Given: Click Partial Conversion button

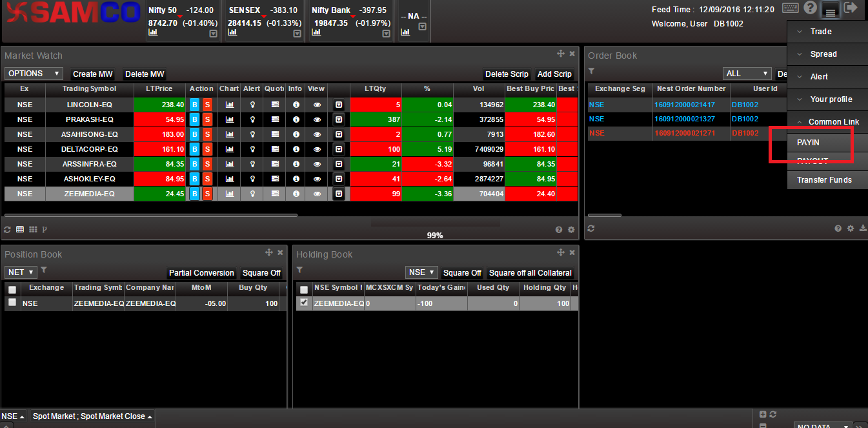Looking at the screenshot, I should [x=201, y=273].
